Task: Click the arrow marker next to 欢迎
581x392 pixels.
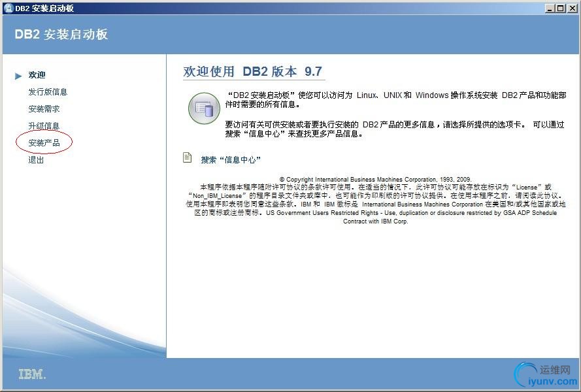Action: [x=18, y=76]
